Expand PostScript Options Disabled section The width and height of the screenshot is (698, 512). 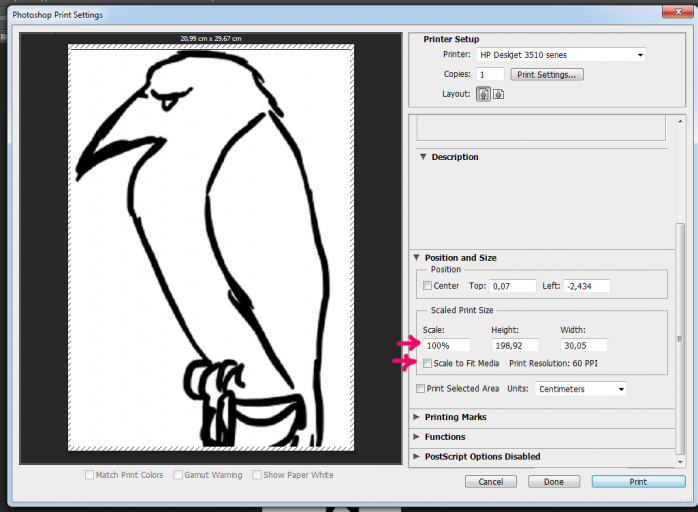point(416,457)
